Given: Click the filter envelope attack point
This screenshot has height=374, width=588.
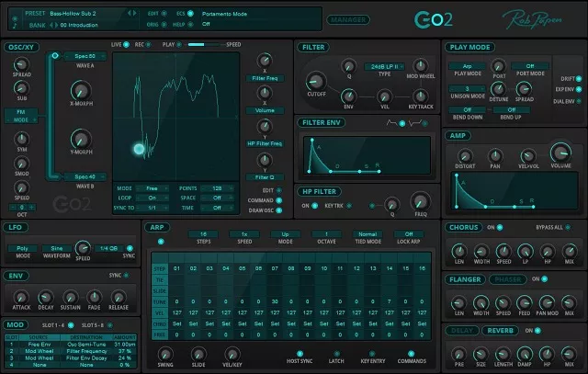Looking at the screenshot, I should [x=312, y=140].
